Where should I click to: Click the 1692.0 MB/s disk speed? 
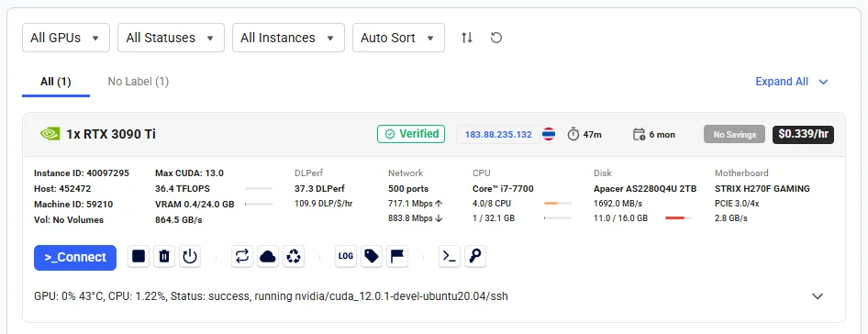click(x=618, y=204)
